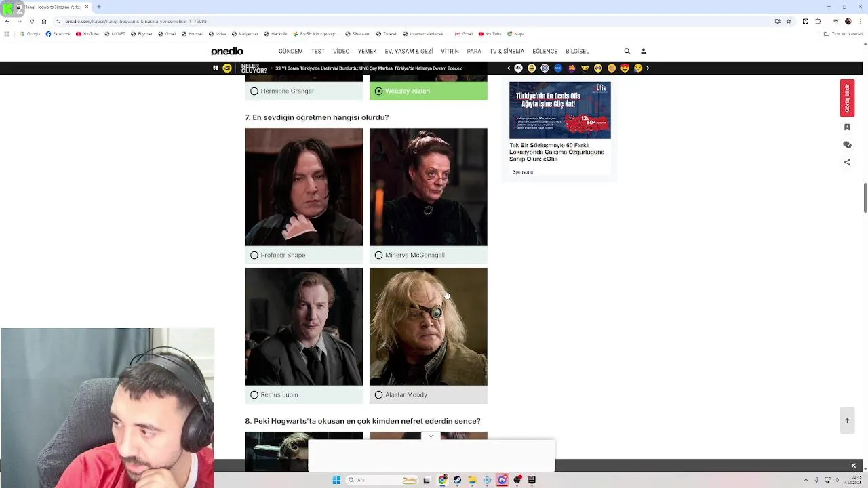Open the YEMEK menu
The width and height of the screenshot is (868, 488).
point(368,52)
